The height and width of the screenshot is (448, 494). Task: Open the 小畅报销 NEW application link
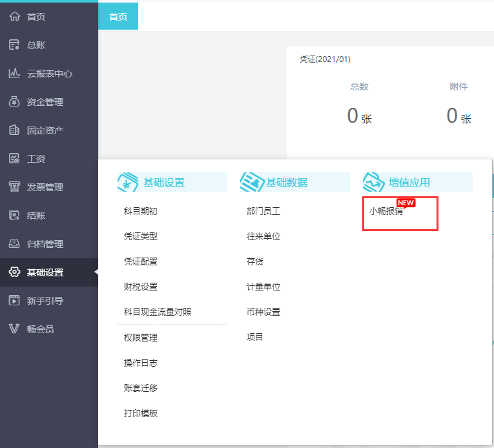coord(386,211)
